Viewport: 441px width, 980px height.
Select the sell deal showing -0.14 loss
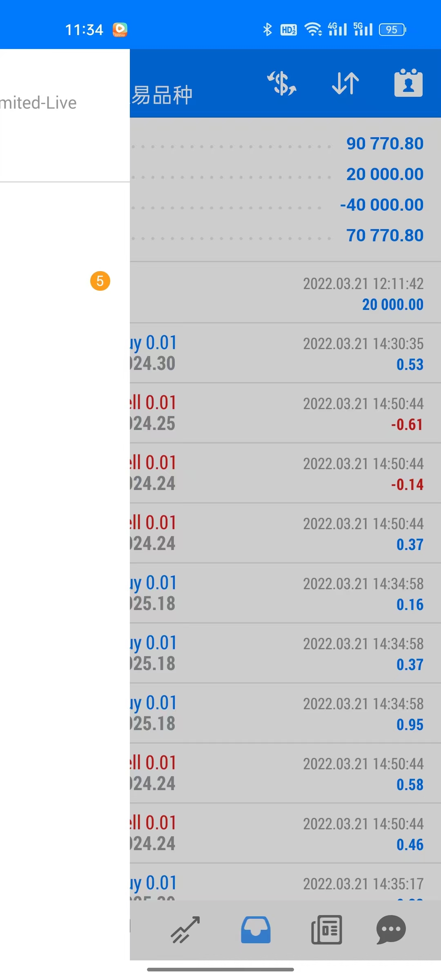tap(285, 473)
